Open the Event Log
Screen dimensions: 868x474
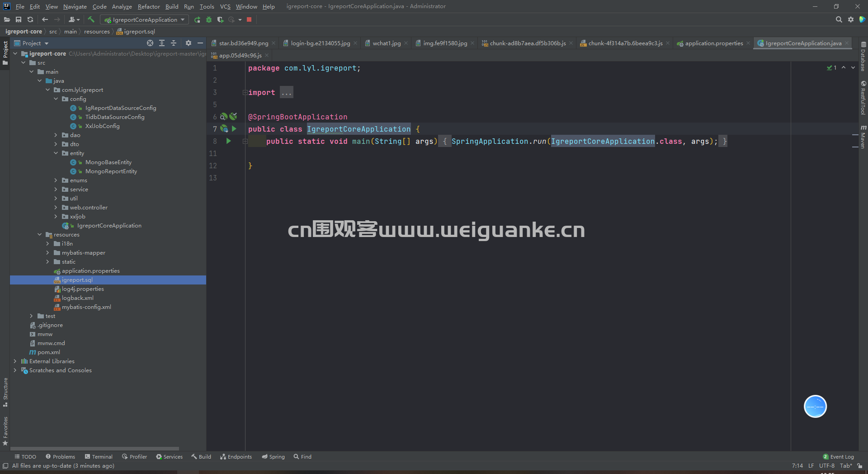(x=838, y=456)
